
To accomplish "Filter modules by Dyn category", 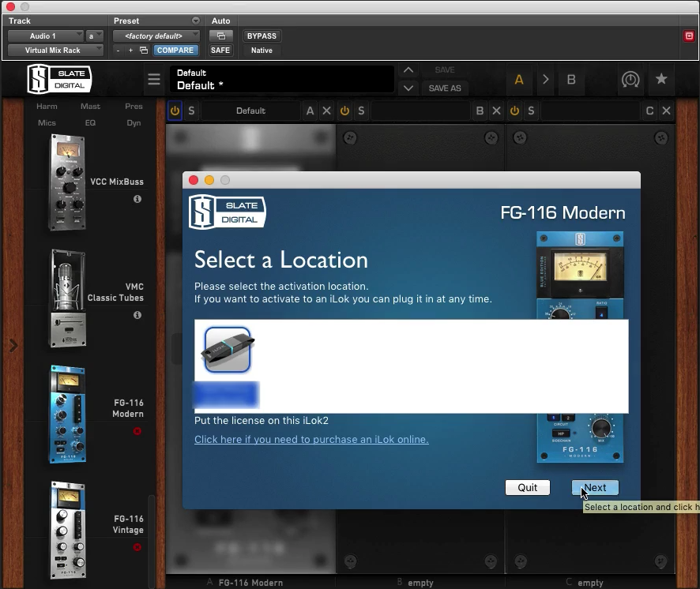I will 134,122.
